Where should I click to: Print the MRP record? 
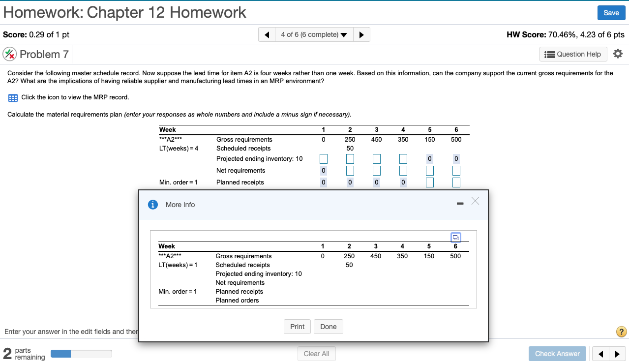coord(297,326)
